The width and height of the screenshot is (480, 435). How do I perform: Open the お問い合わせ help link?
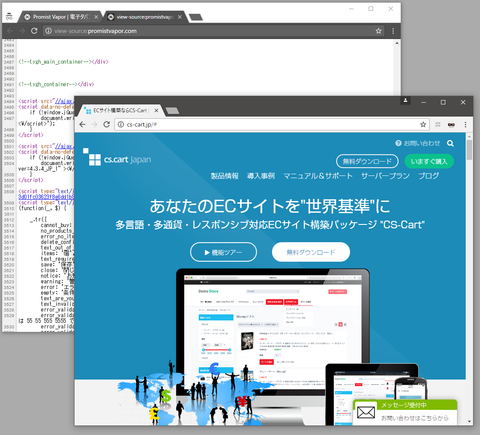tap(418, 143)
